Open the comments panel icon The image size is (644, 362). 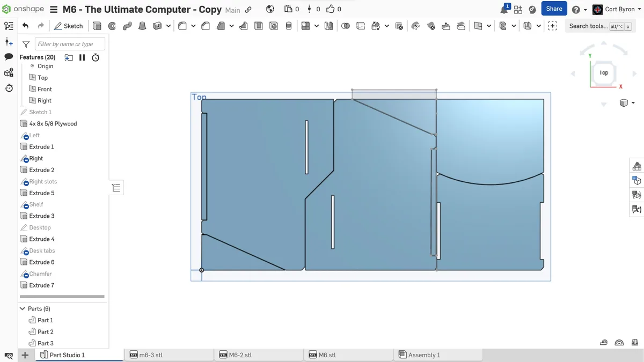9,57
